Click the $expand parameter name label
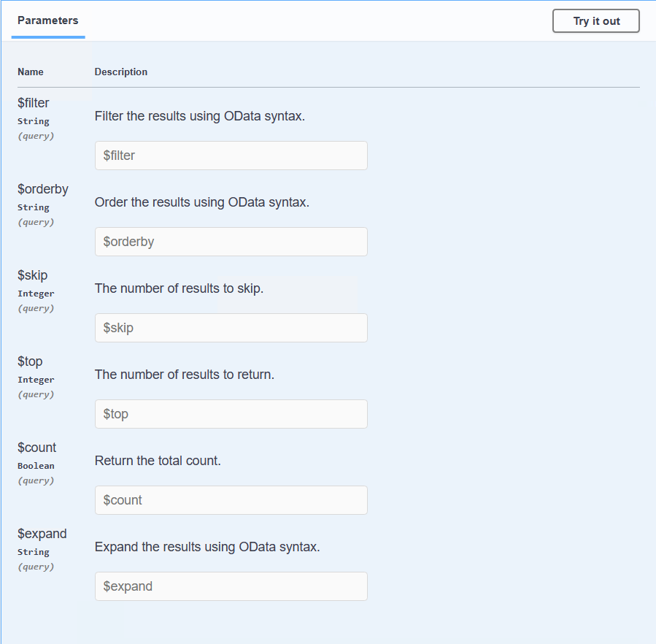The image size is (656, 644). (x=42, y=534)
